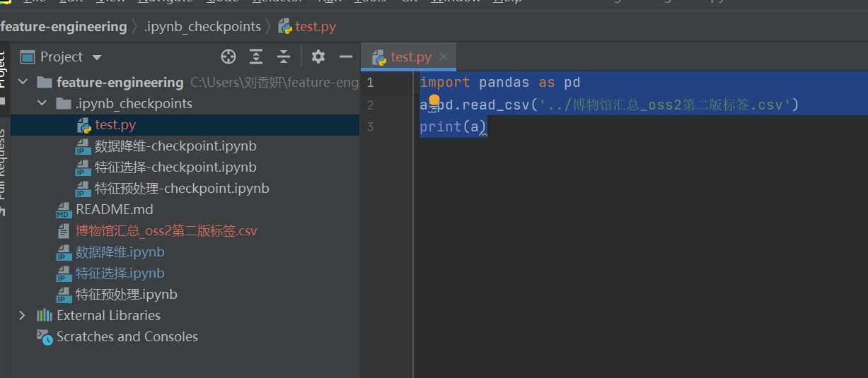This screenshot has height=378, width=868.
Task: Select the 博物馆汇总_oss2第二版标签.csv file
Action: tap(166, 230)
